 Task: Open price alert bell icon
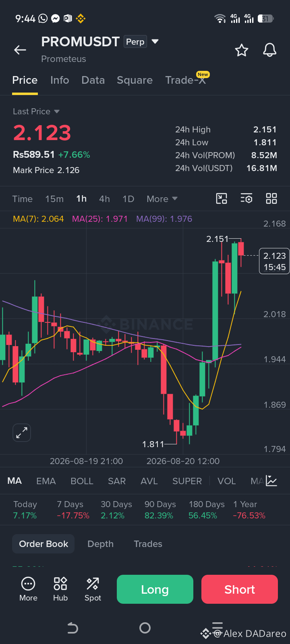[x=269, y=50]
